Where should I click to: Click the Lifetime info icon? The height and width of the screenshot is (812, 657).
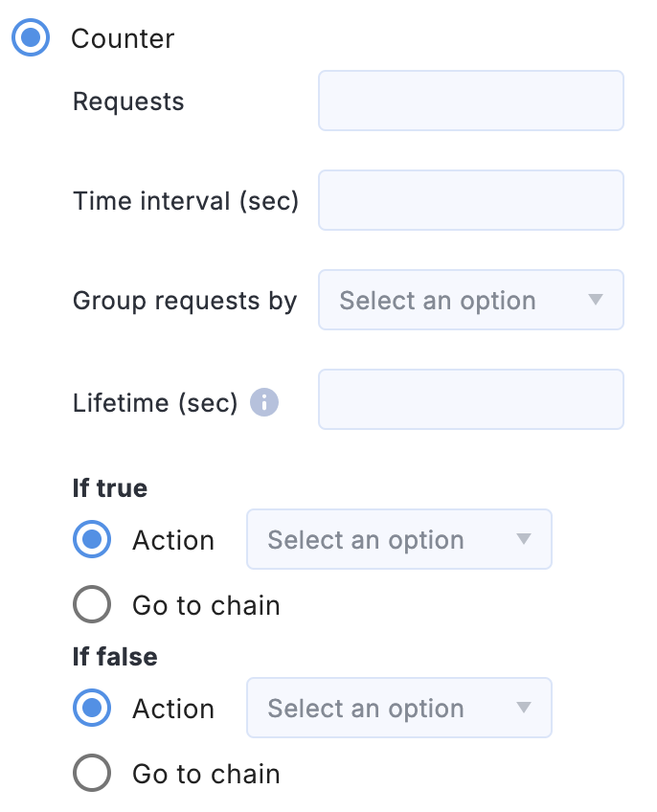point(264,402)
